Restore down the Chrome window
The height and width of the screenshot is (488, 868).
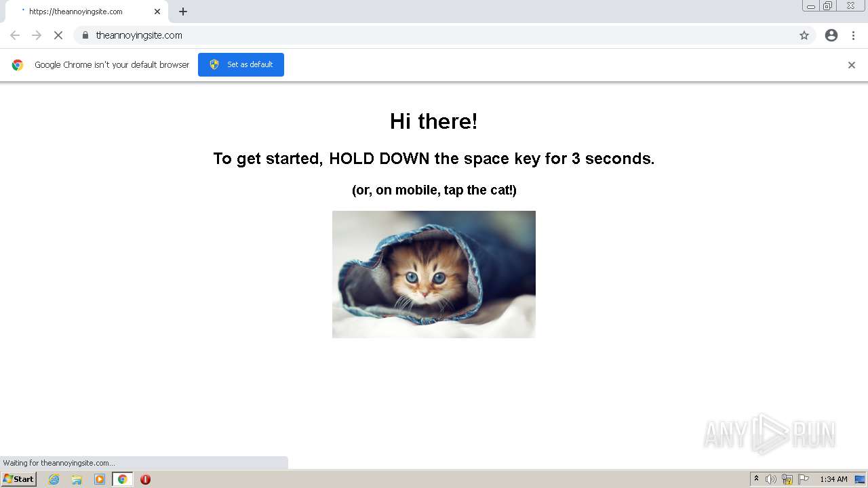pyautogui.click(x=828, y=6)
